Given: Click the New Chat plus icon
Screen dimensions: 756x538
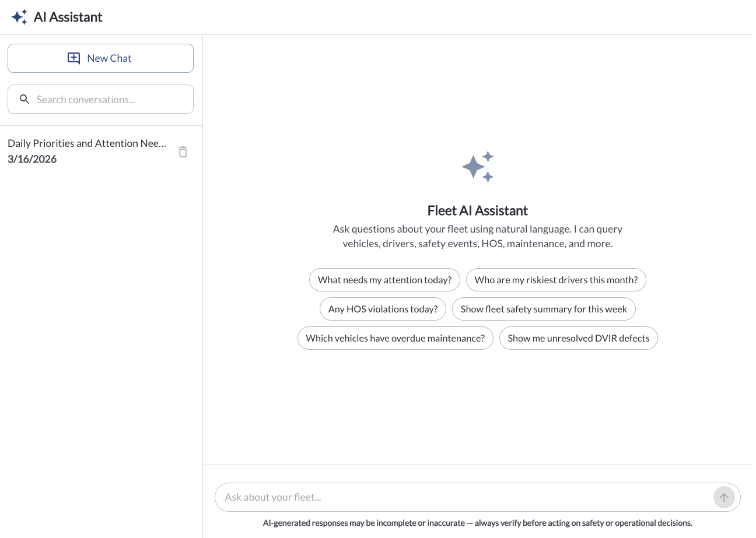Looking at the screenshot, I should [x=74, y=58].
